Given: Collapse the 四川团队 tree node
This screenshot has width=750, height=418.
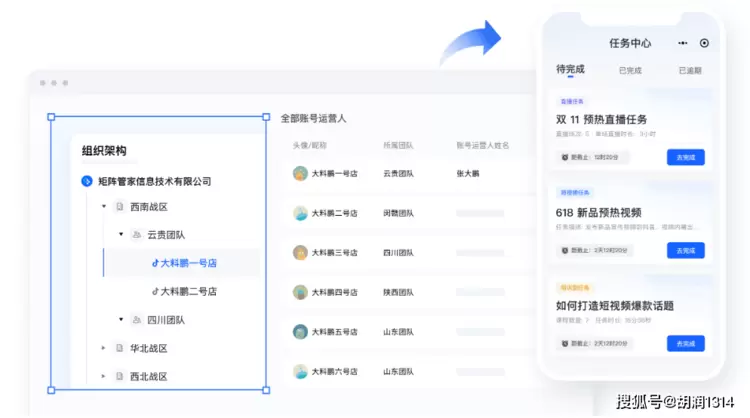Looking at the screenshot, I should (x=120, y=320).
